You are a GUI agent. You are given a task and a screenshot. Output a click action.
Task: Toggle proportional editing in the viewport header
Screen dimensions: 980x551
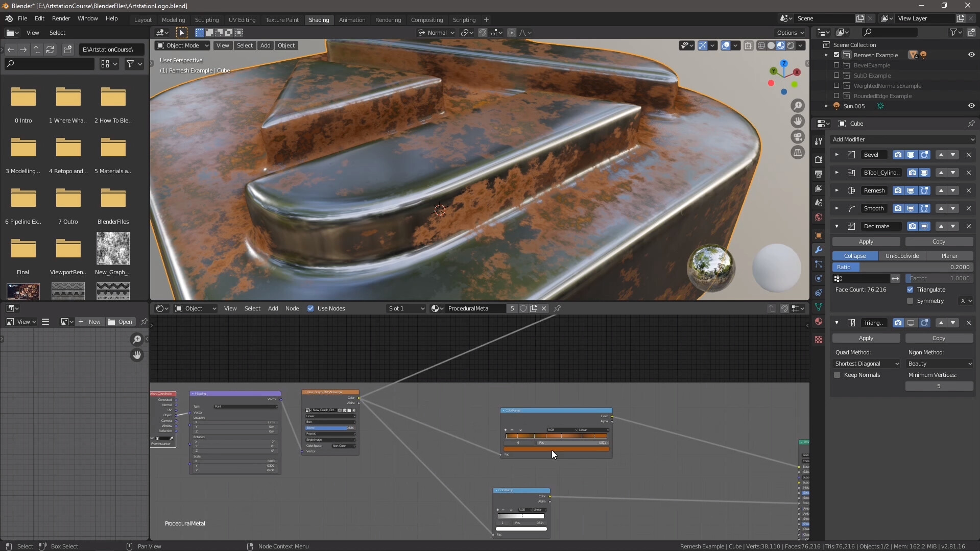[x=512, y=33]
